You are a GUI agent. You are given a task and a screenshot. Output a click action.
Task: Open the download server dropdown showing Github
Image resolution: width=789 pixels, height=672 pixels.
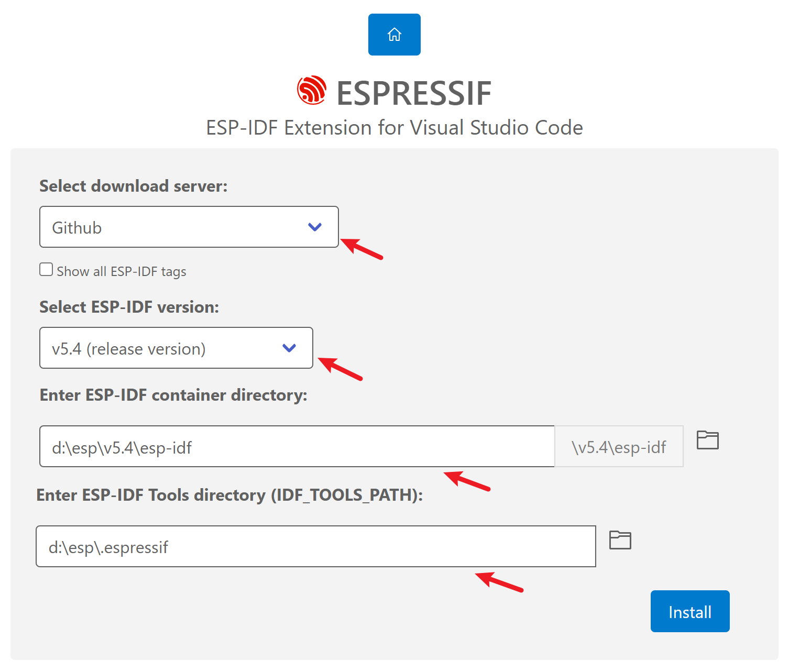[x=189, y=227]
